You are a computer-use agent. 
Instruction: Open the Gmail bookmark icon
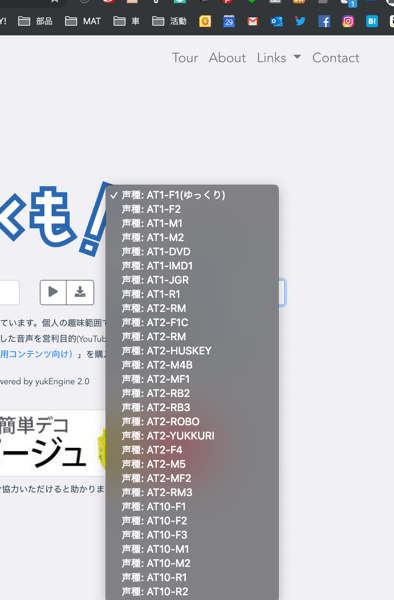click(x=252, y=21)
